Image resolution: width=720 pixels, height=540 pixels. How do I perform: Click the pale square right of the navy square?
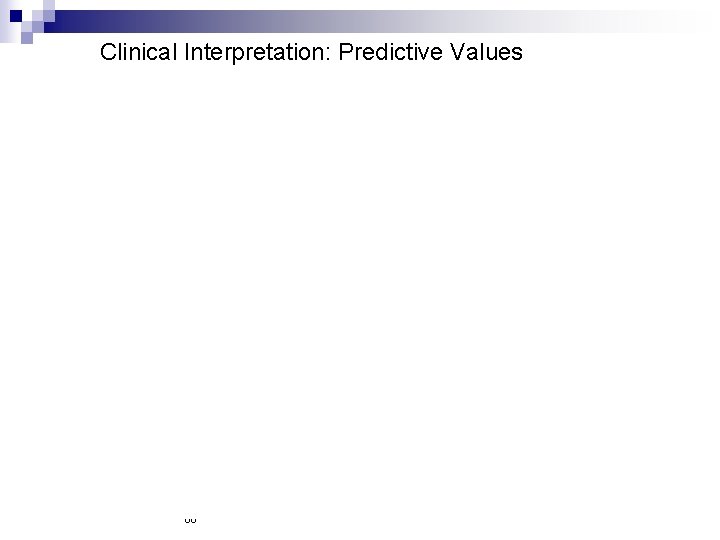pos(38,16)
